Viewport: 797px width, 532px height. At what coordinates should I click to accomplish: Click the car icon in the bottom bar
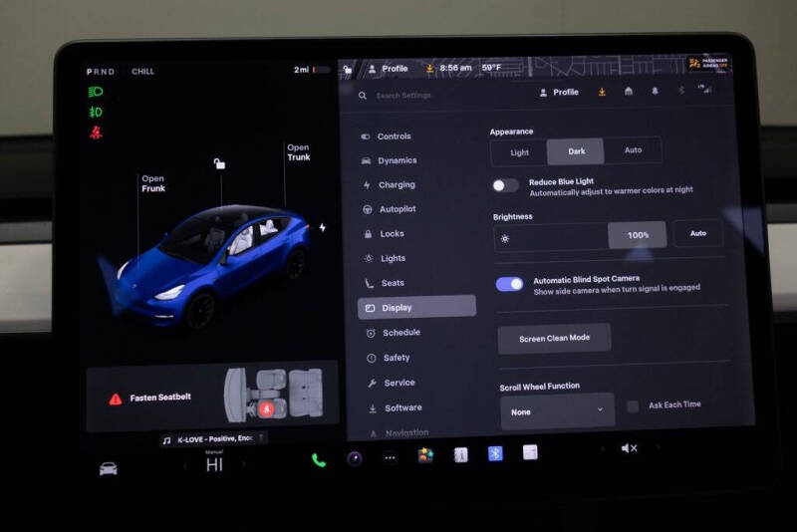coord(109,468)
